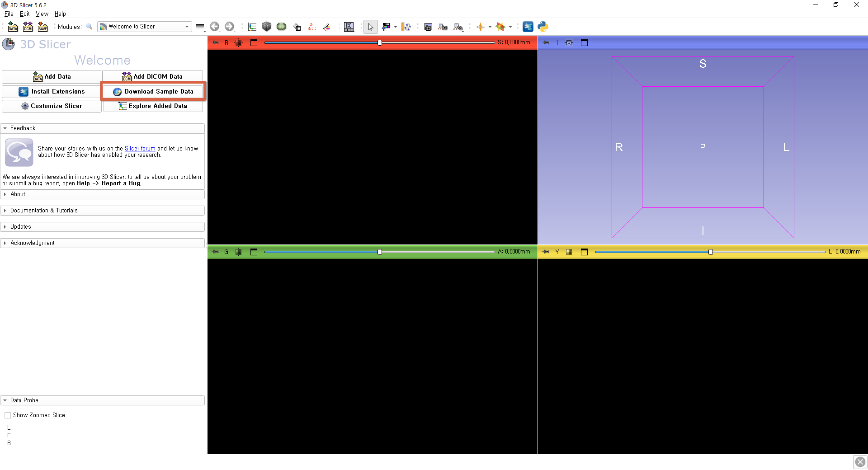Viewport: 868px width, 470px height.
Task: Open the Modules selector combo box
Action: tap(145, 27)
